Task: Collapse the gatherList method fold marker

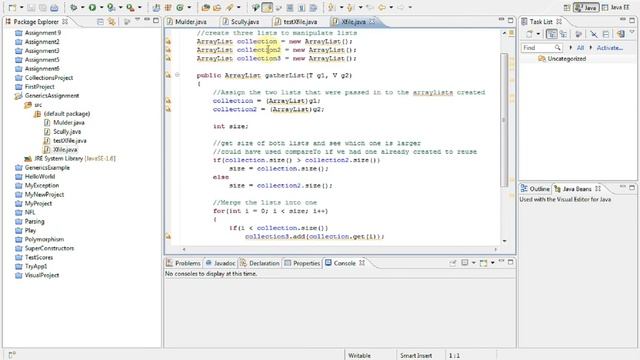Action: pos(177,75)
